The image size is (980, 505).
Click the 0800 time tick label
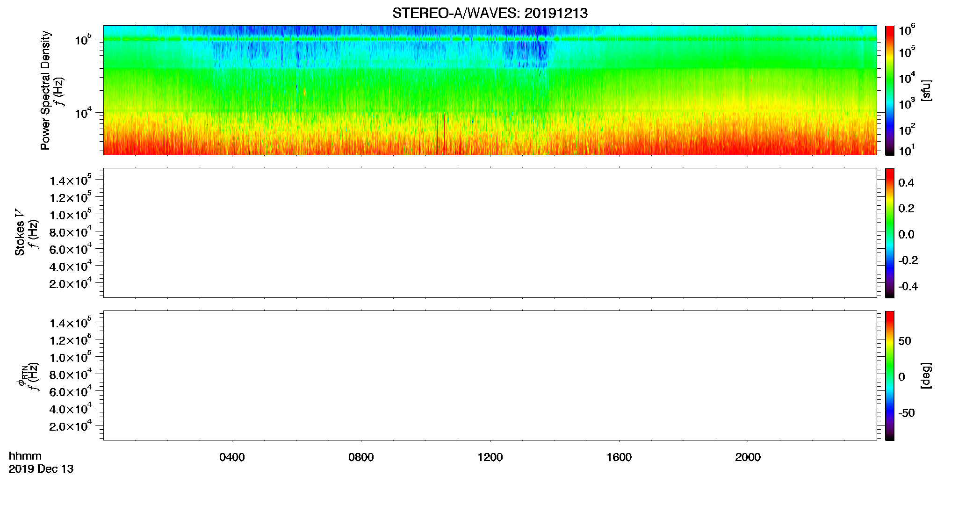[361, 457]
